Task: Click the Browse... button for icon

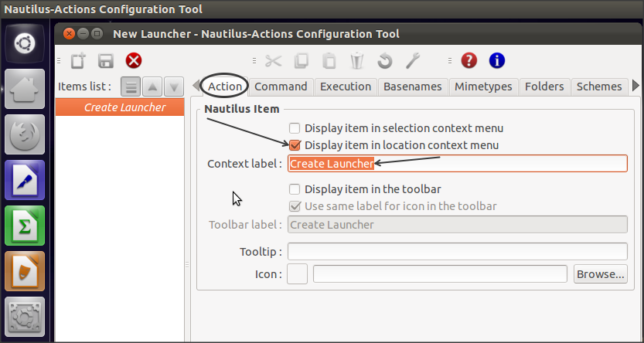Action: pyautogui.click(x=600, y=274)
